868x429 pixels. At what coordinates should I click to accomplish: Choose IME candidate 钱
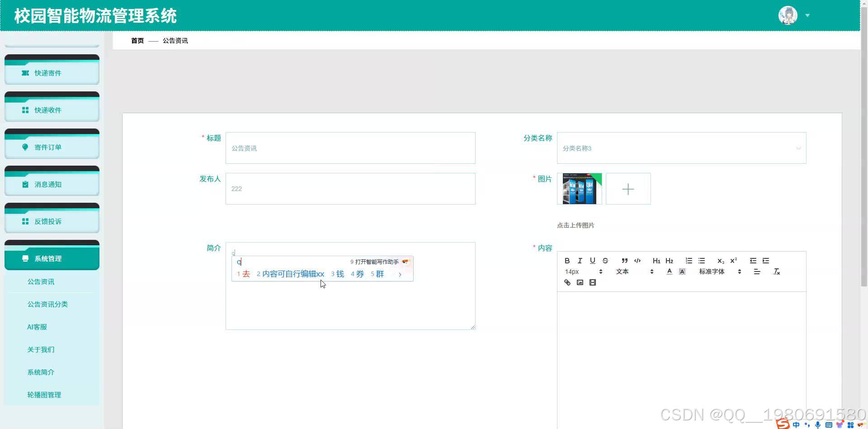(x=338, y=274)
